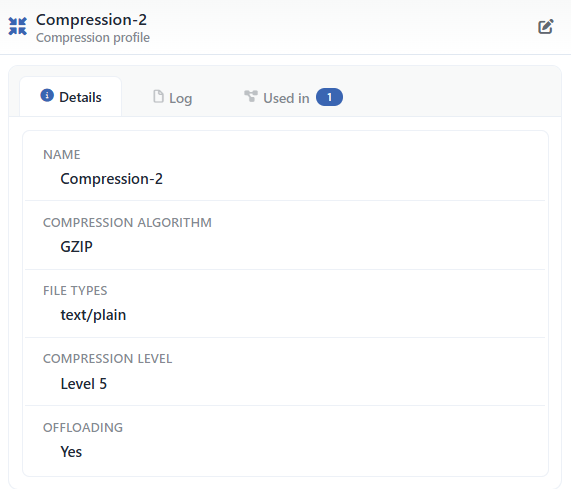Click the GZIP algorithm value
The image size is (571, 489).
(x=76, y=247)
